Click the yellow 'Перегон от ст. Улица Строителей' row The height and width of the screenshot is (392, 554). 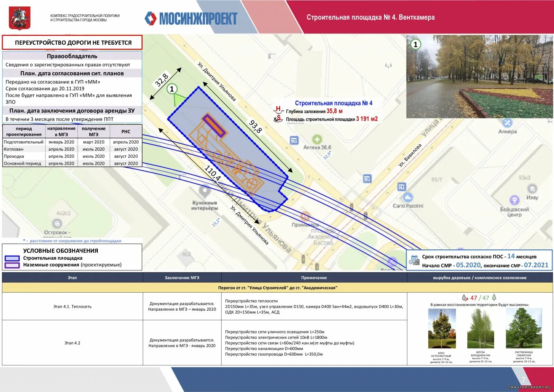pyautogui.click(x=277, y=288)
